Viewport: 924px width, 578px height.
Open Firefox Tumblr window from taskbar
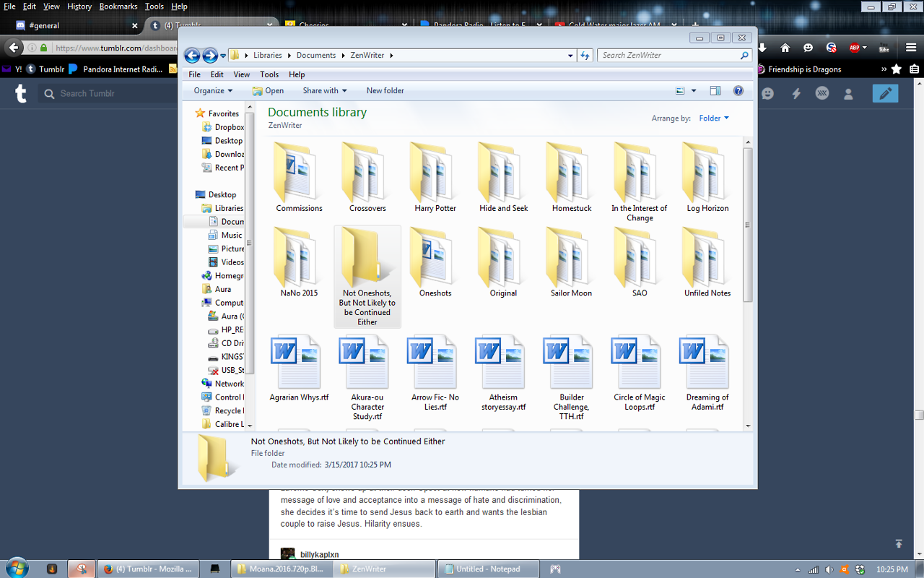coord(147,569)
